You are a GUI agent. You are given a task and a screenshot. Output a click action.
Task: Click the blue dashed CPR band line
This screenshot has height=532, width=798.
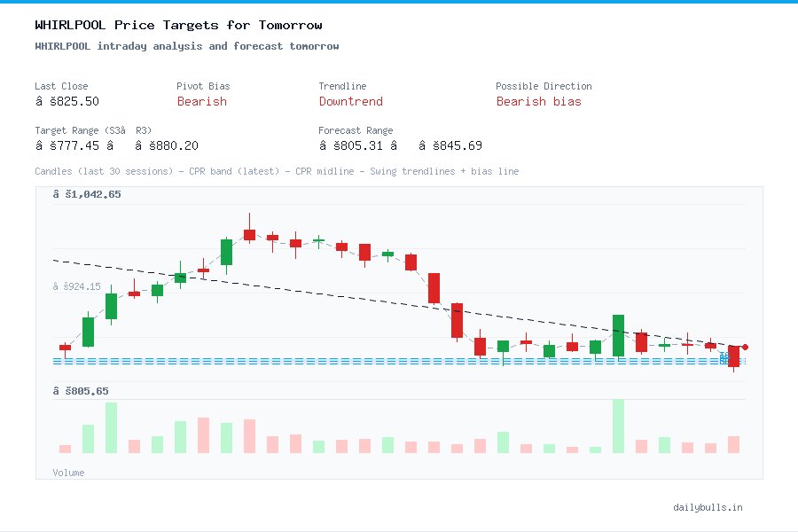pyautogui.click(x=399, y=362)
